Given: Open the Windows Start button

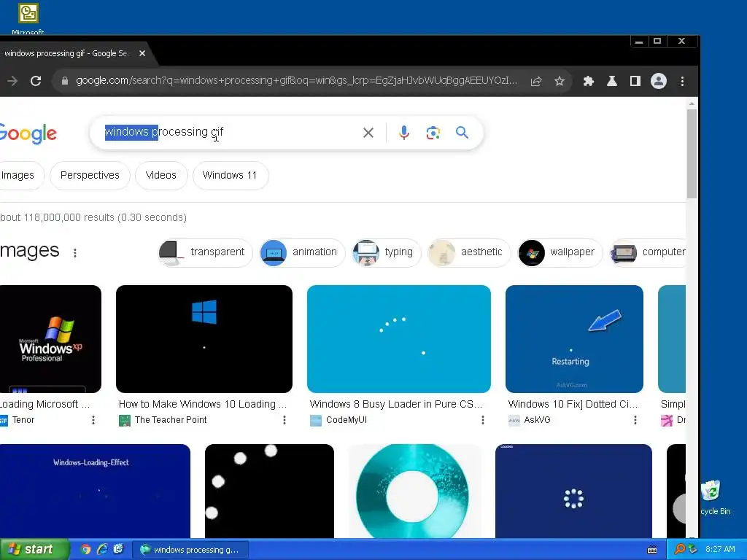Looking at the screenshot, I should tap(34, 550).
